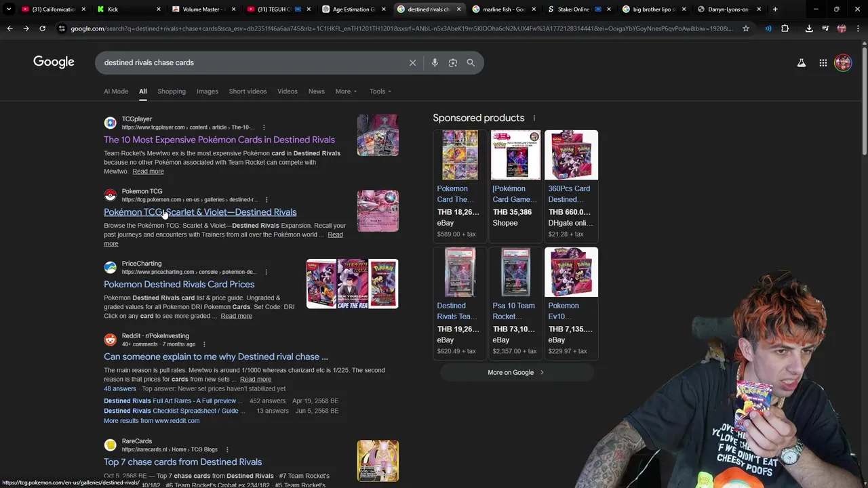Open the Psa 10 Team Rocket eBay product
This screenshot has width=868, height=488.
click(x=515, y=303)
